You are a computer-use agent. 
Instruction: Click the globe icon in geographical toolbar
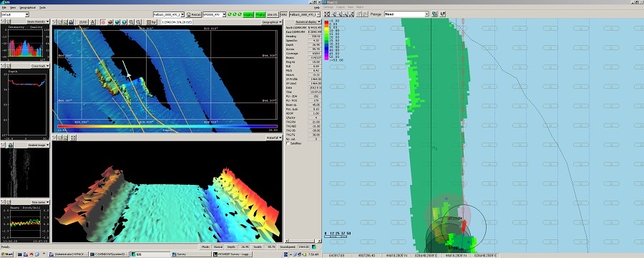coord(117,21)
